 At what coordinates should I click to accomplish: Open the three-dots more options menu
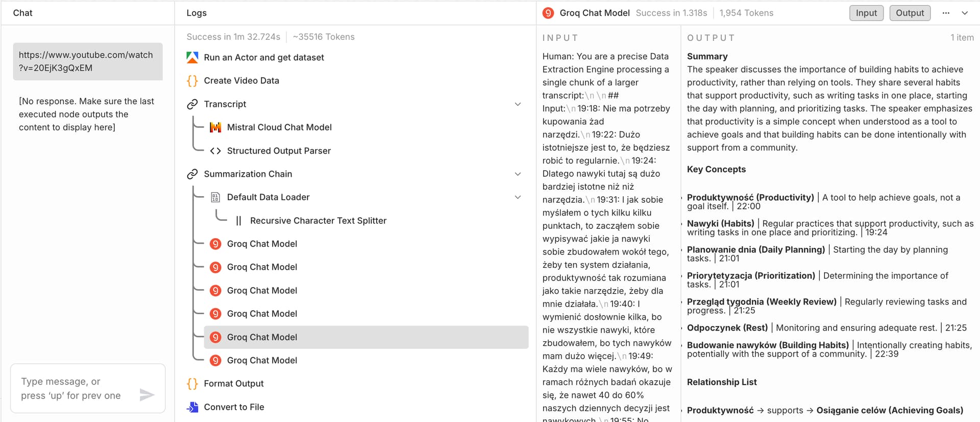point(946,13)
